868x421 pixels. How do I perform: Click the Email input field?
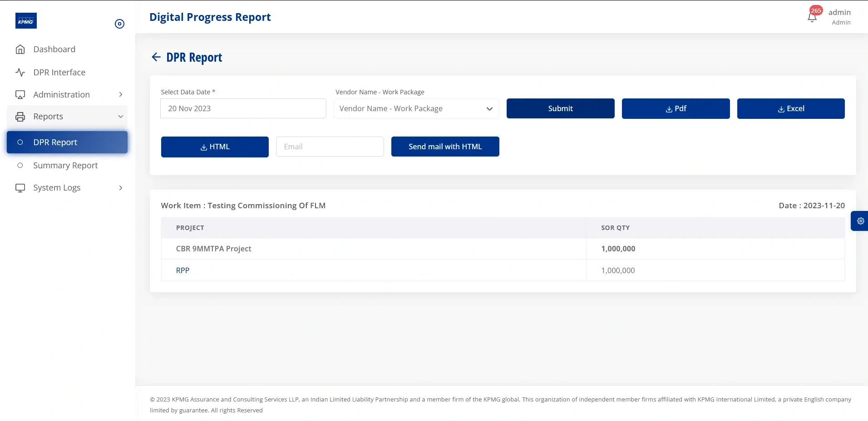(330, 146)
